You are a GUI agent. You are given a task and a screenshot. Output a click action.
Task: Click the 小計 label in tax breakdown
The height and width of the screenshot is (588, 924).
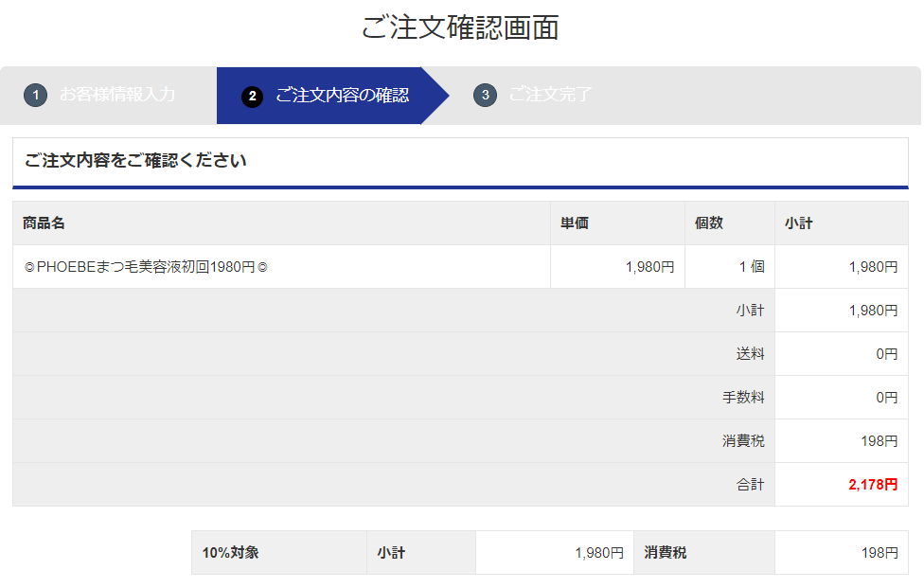[x=391, y=553]
